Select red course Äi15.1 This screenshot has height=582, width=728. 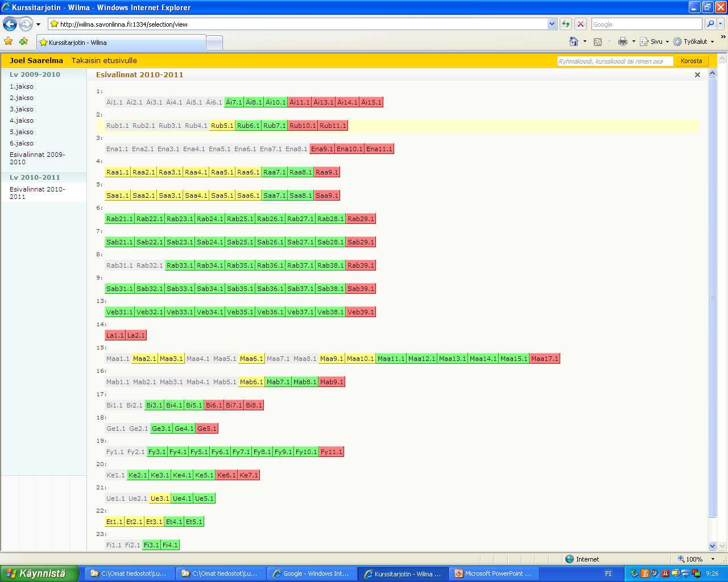click(x=371, y=102)
